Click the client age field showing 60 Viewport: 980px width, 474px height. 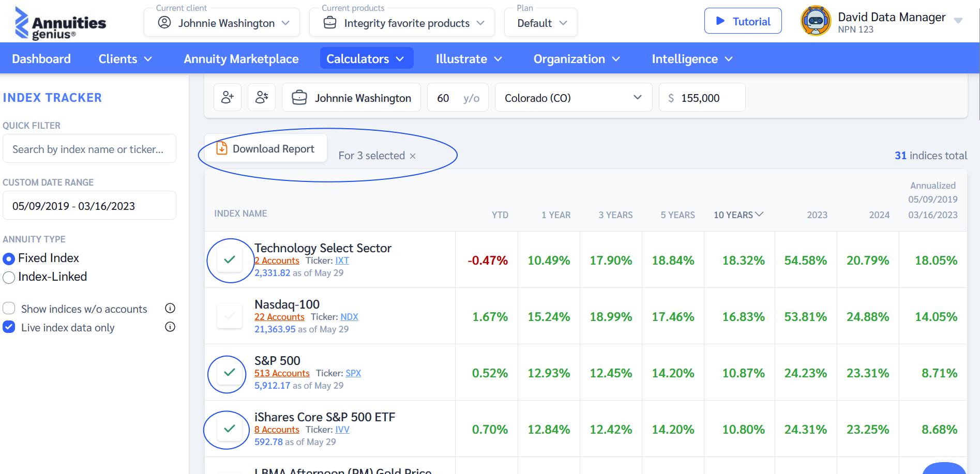[x=458, y=98]
